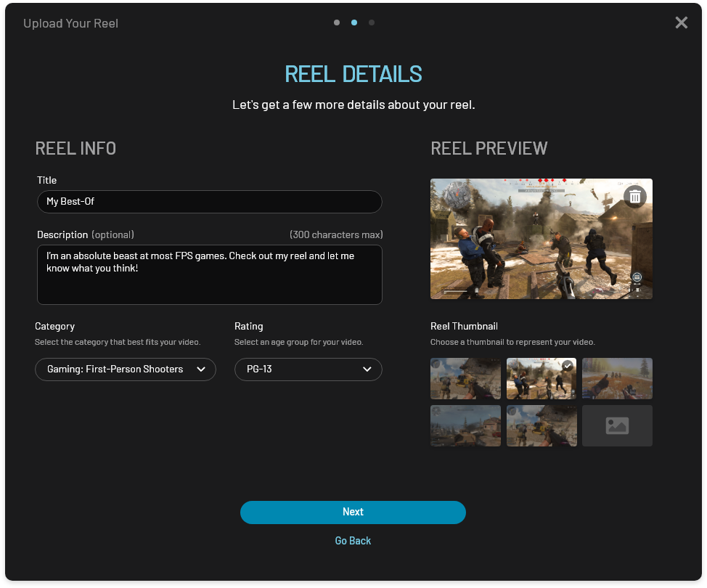Click the highlighted second step dot

click(354, 23)
